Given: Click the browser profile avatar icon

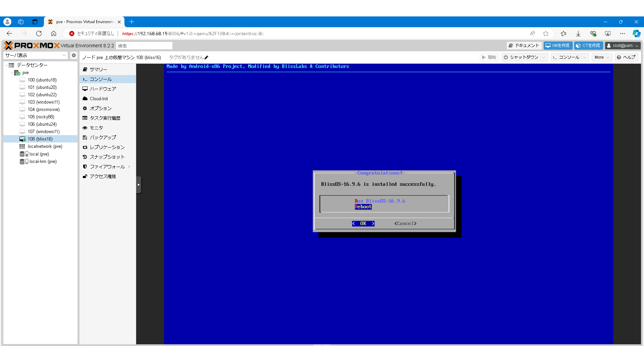Looking at the screenshot, I should (x=7, y=22).
